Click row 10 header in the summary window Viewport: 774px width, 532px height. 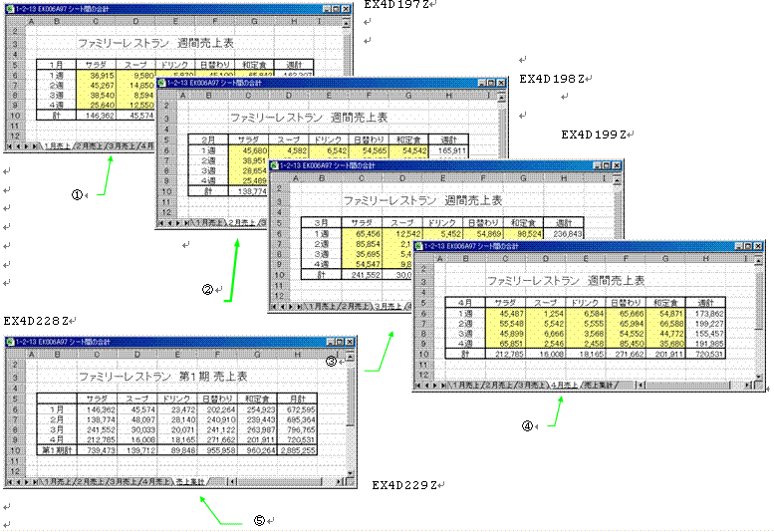15,449
